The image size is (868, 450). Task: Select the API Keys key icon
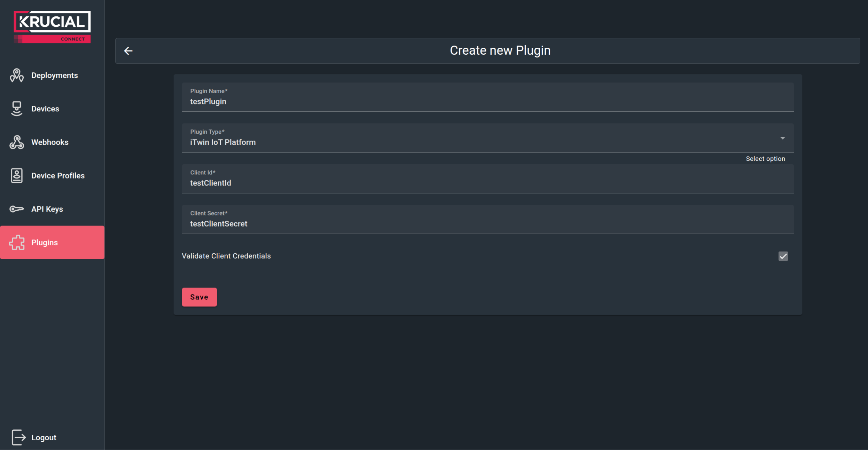16,209
